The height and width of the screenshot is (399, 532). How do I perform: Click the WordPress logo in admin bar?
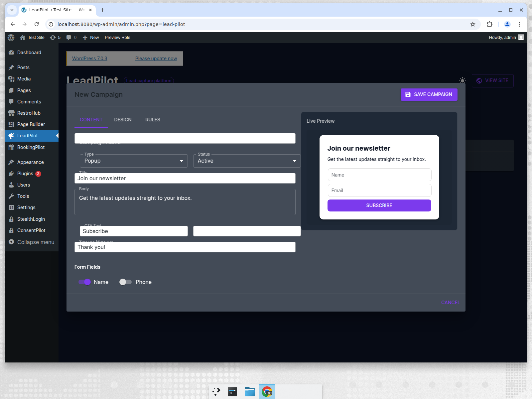[x=11, y=38]
